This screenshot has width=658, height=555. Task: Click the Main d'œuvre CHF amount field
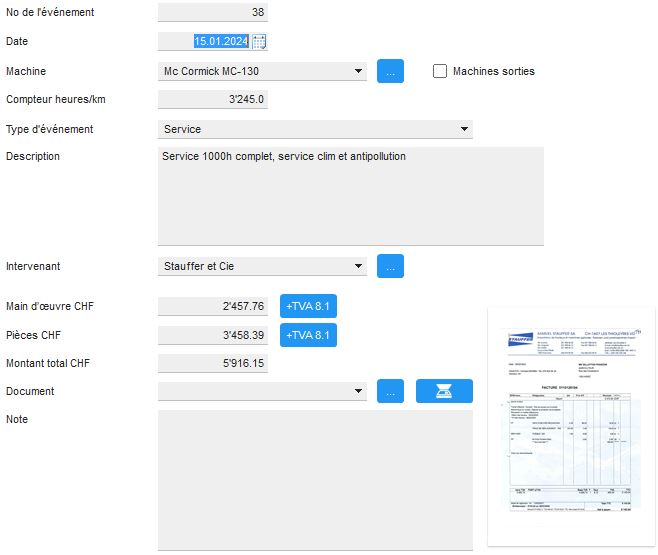pos(213,307)
